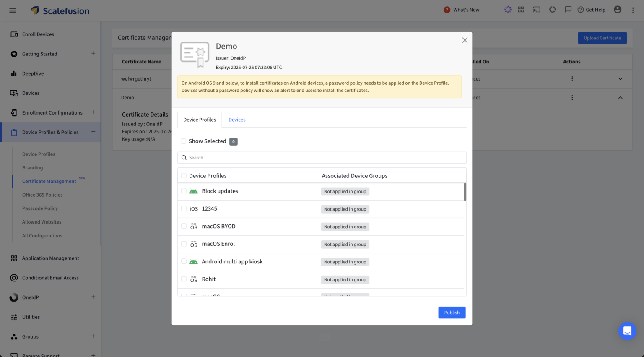Click the search magnifier icon in dialog
The width and height of the screenshot is (644, 357).
pyautogui.click(x=184, y=158)
